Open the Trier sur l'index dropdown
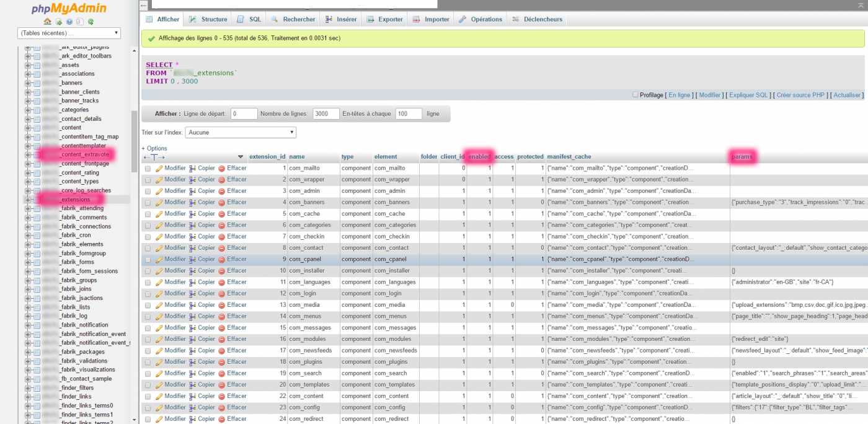 coord(241,133)
